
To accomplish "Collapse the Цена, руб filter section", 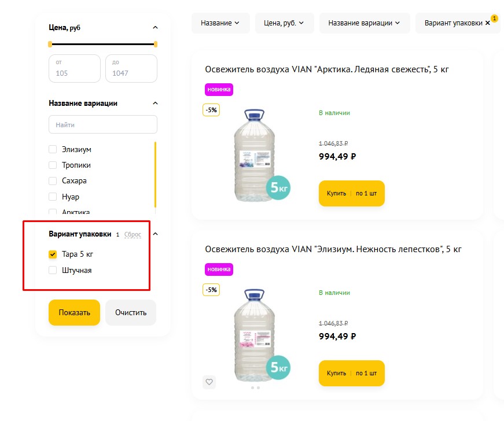I will (x=154, y=28).
